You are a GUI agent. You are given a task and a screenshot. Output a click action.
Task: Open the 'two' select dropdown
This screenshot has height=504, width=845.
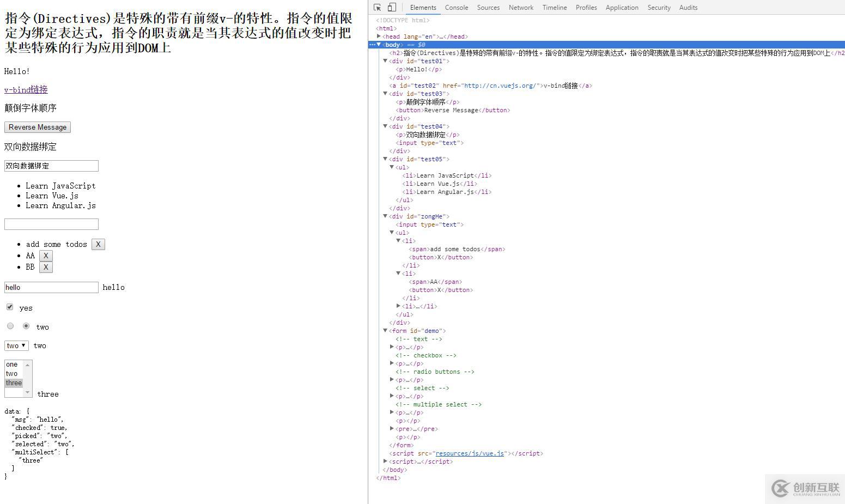point(16,345)
